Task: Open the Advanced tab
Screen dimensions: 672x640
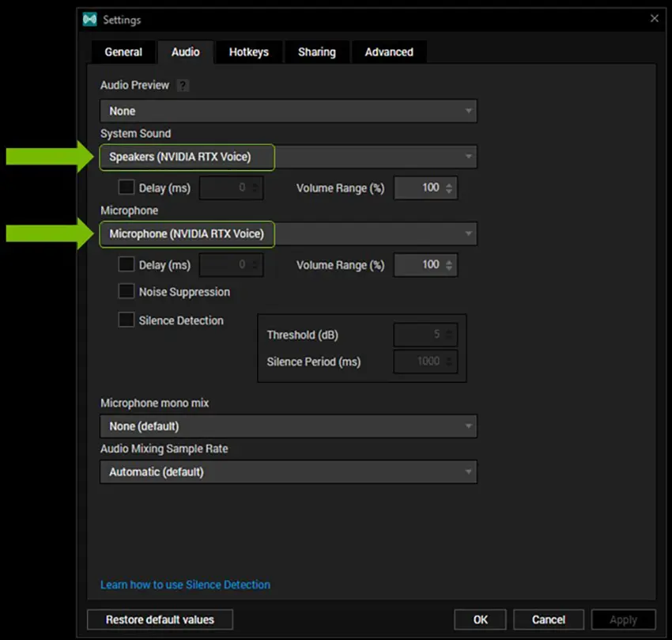Action: tap(389, 51)
